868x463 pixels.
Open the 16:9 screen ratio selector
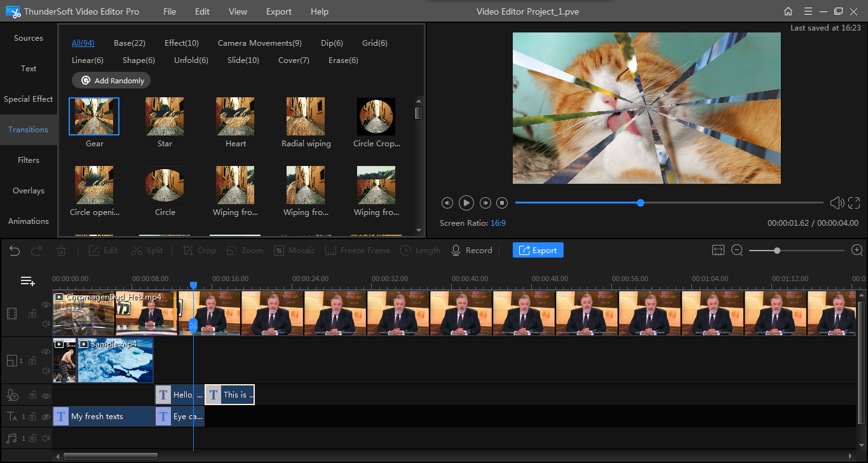(x=498, y=223)
